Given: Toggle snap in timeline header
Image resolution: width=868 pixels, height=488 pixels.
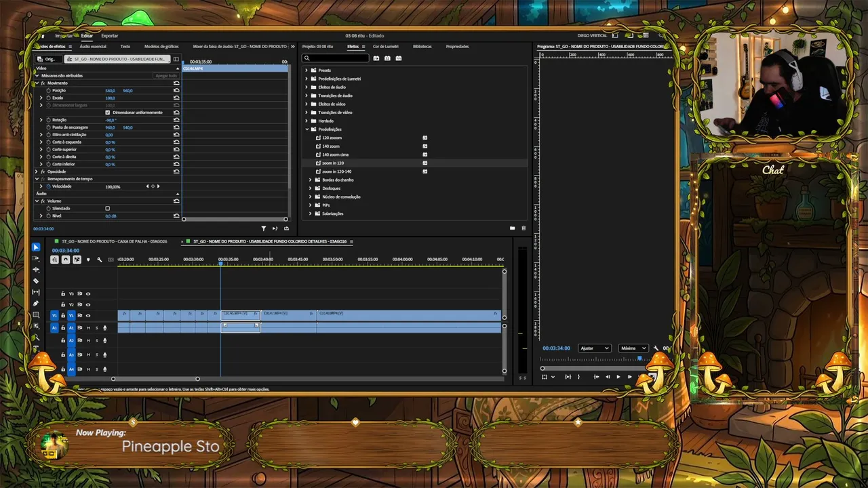Looking at the screenshot, I should [x=66, y=260].
